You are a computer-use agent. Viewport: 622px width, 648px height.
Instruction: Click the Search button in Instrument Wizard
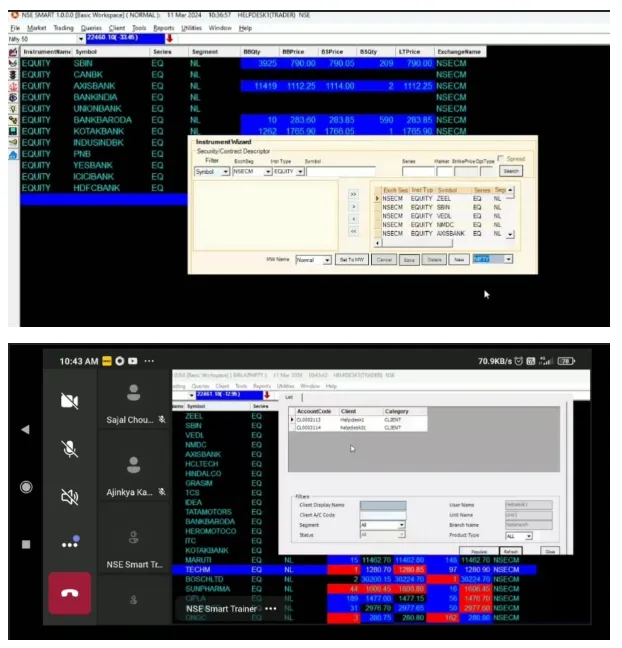[x=511, y=171]
